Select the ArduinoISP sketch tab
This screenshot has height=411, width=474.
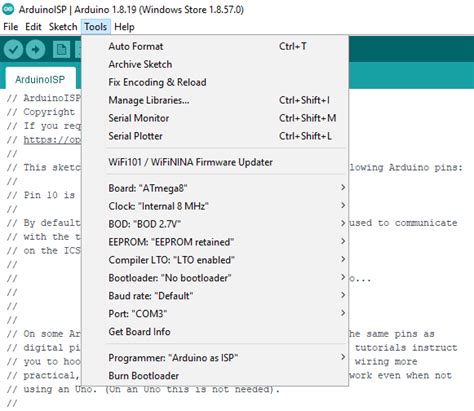[40, 79]
